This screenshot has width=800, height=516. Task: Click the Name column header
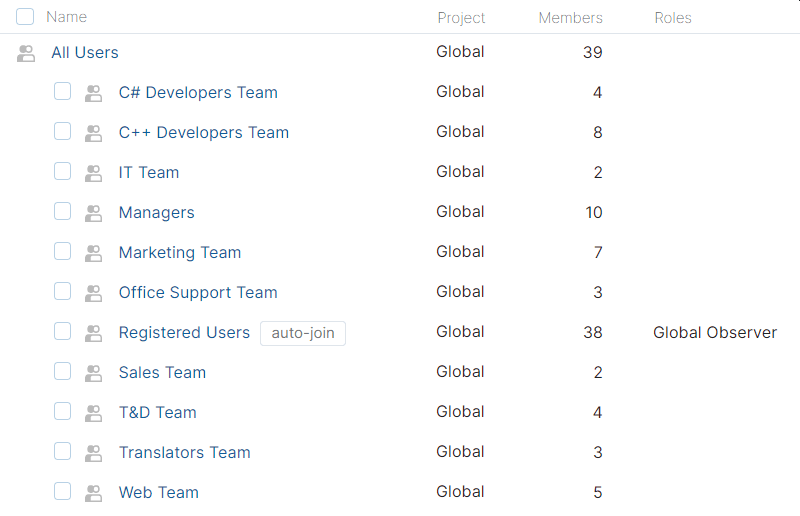tap(66, 17)
